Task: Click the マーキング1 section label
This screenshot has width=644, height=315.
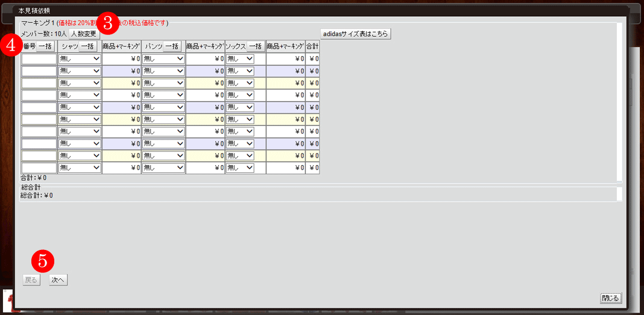Action: coord(38,23)
